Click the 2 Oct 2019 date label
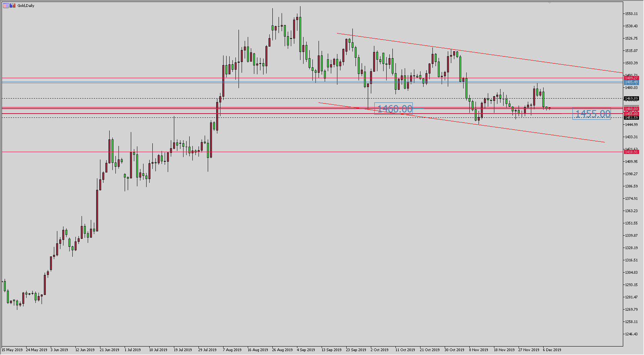Screen dimensions: 644x355 click(x=380, y=350)
